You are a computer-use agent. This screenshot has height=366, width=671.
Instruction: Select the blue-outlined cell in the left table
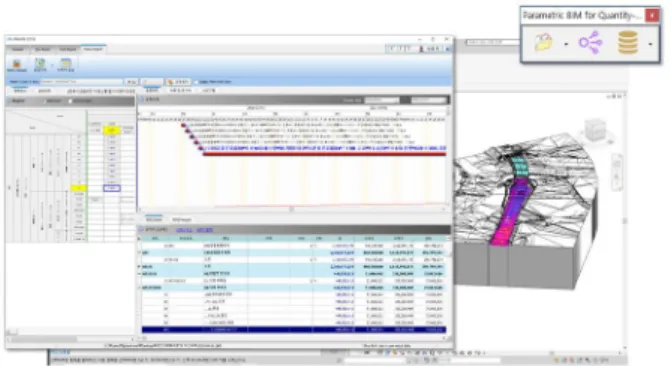point(112,188)
